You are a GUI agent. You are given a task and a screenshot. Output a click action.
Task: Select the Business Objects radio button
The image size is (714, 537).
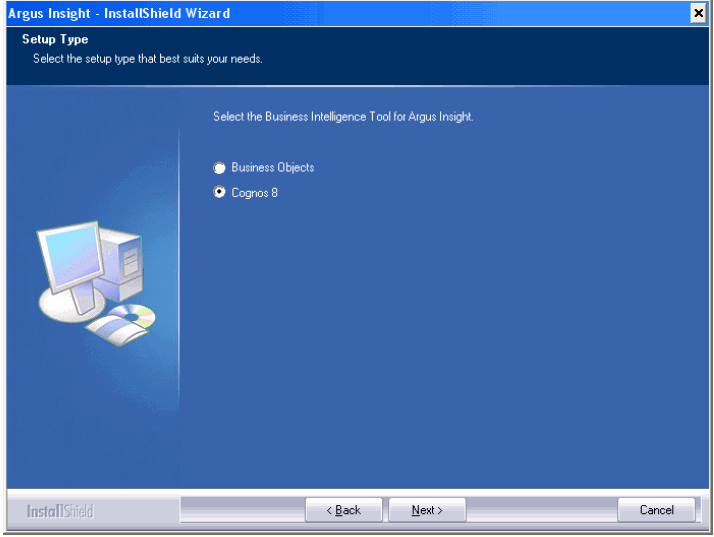pos(219,168)
